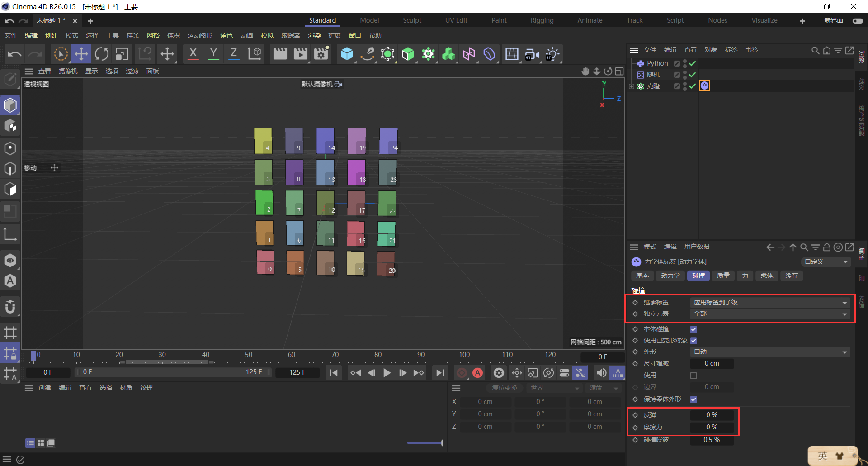This screenshot has height=466, width=868.
Task: Click the 尺寸增减 value field
Action: point(712,364)
